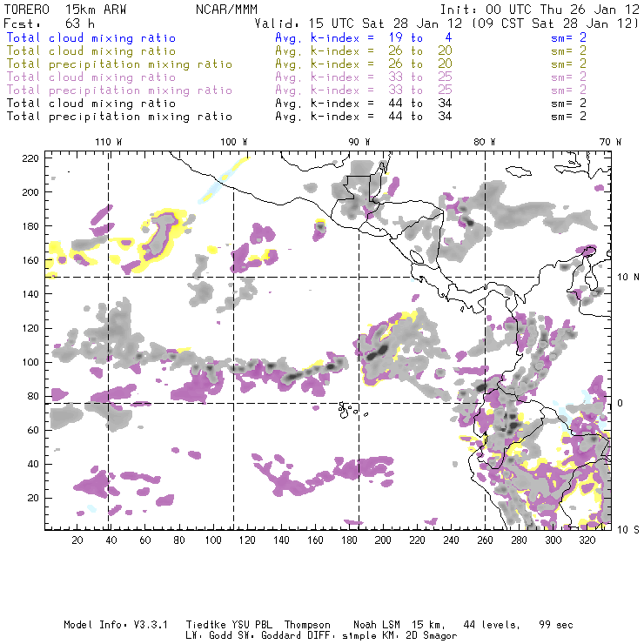Click the '40' tick on the vertical axis

coord(33,464)
